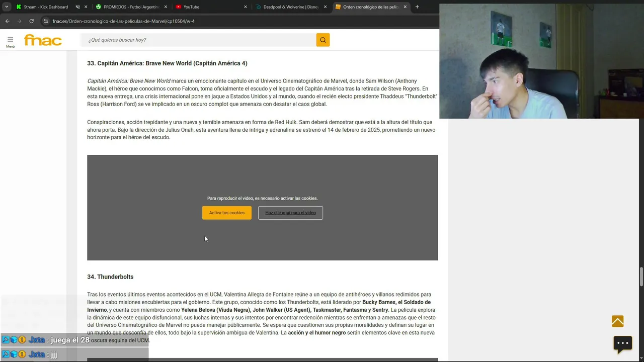
Task: Click the page vertical scrollbar thumb
Action: point(641,277)
